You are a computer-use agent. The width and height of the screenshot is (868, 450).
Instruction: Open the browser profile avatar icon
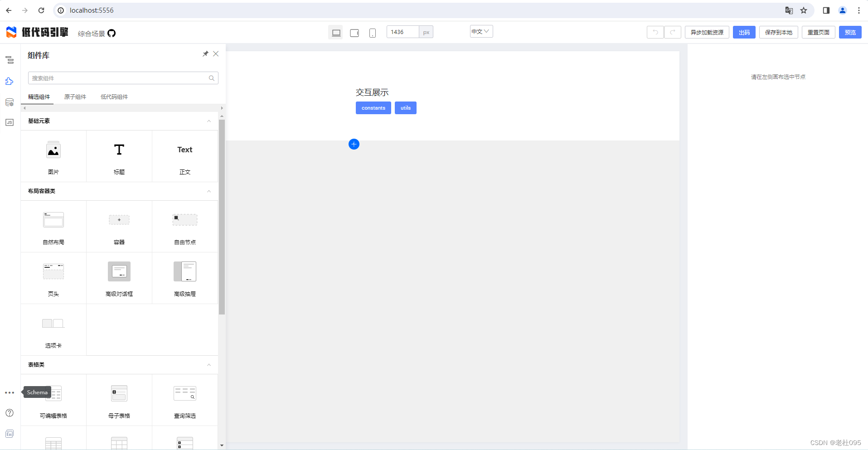pyautogui.click(x=843, y=10)
